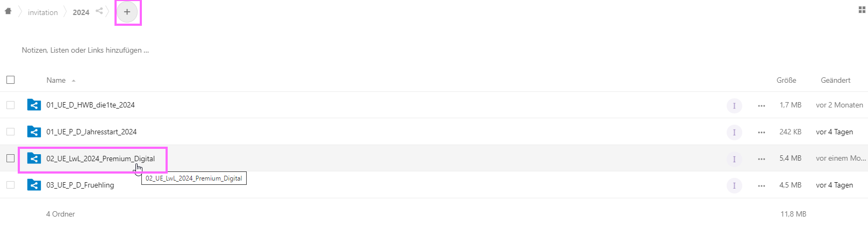Click the notes field "Notizen, Listen oder Links hinzufügen"

tap(85, 50)
